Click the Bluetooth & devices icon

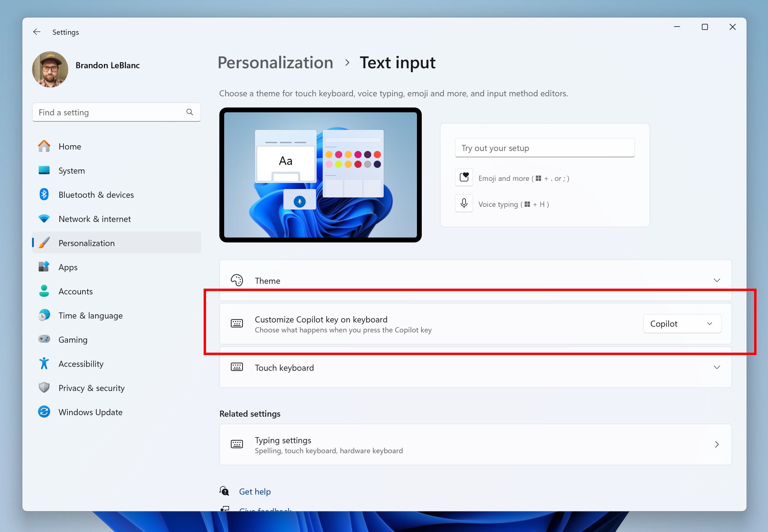point(44,195)
